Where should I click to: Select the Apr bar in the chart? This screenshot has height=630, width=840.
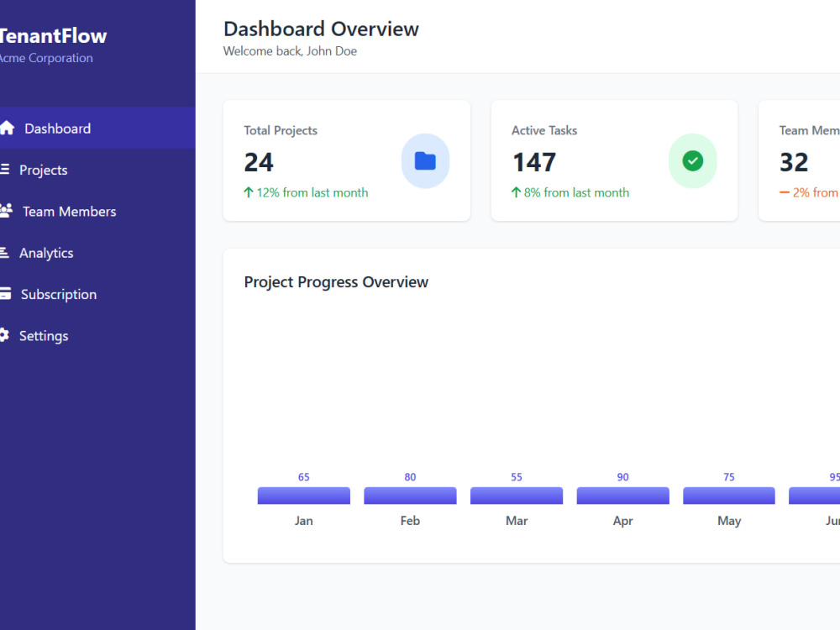click(623, 496)
